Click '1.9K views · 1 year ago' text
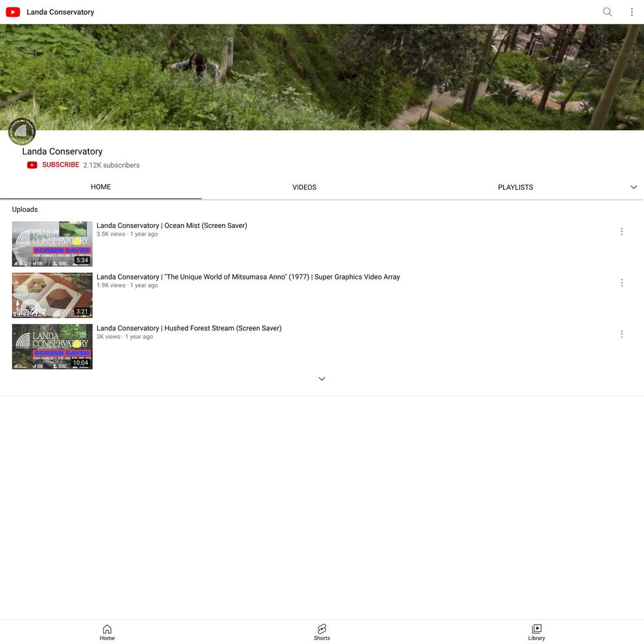 coord(128,285)
